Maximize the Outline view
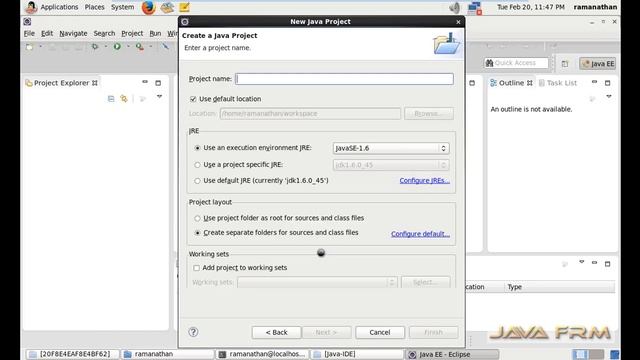This screenshot has height=360, width=640. [607, 83]
